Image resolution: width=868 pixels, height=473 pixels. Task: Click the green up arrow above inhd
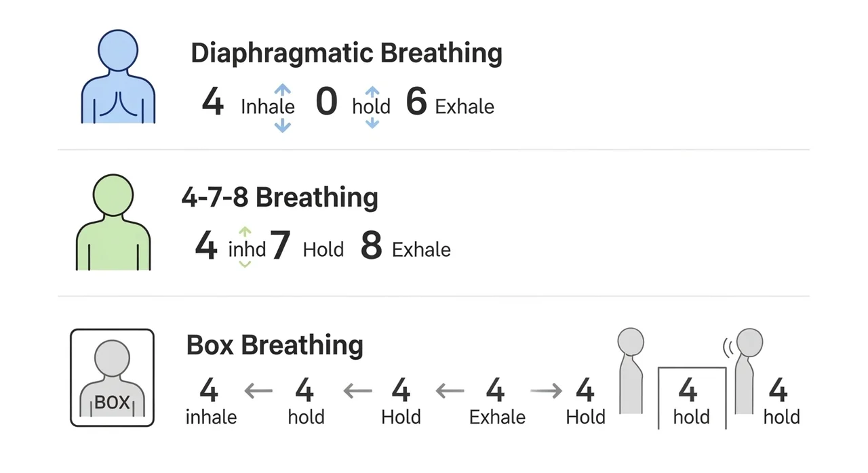(x=245, y=232)
